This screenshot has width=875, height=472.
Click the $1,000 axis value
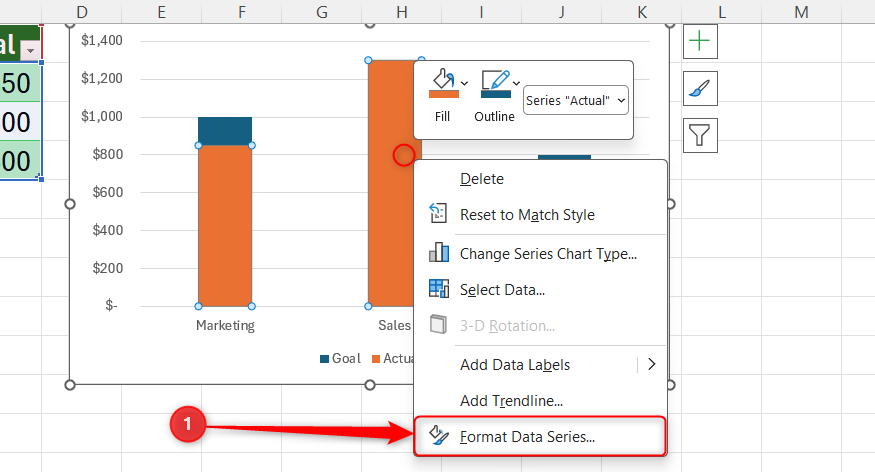pyautogui.click(x=102, y=116)
